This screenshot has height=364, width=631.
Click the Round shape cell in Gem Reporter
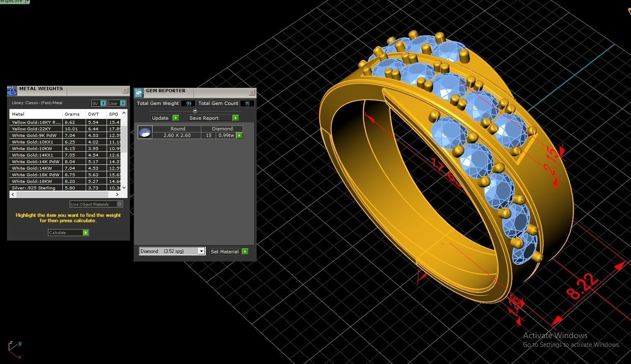pos(178,129)
